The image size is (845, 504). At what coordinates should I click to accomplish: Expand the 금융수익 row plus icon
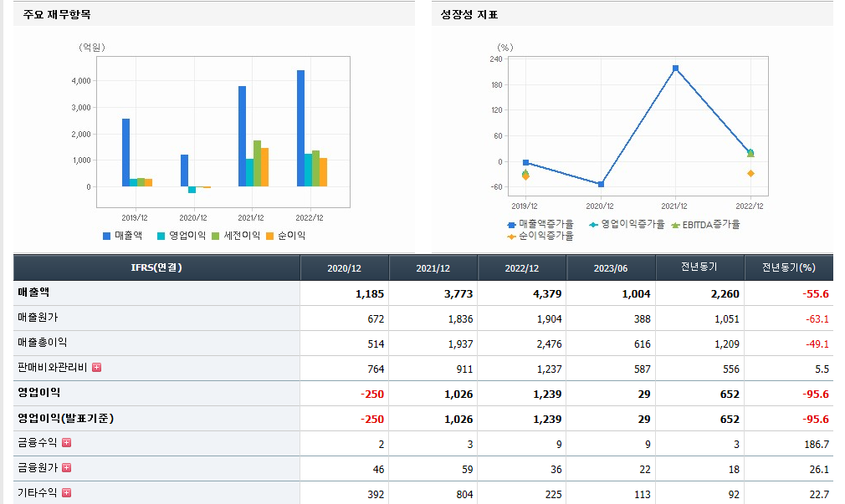click(x=66, y=443)
